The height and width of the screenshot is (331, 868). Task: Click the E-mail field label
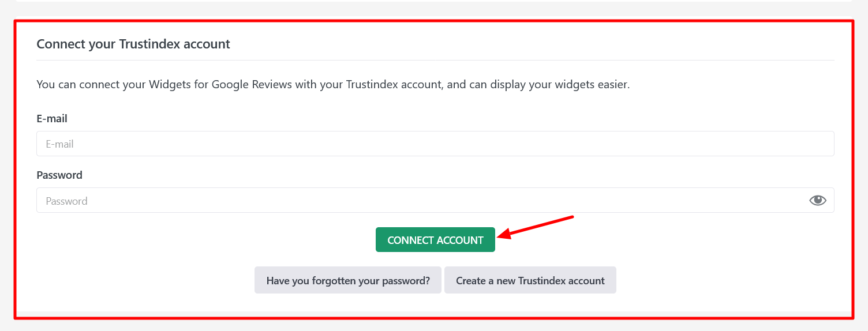tap(52, 119)
